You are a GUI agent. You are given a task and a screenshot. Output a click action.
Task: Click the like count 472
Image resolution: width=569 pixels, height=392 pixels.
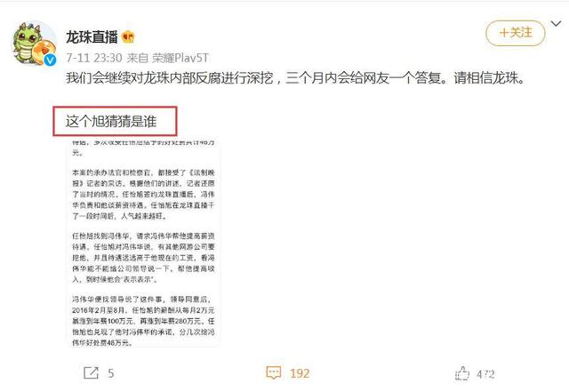(x=485, y=374)
